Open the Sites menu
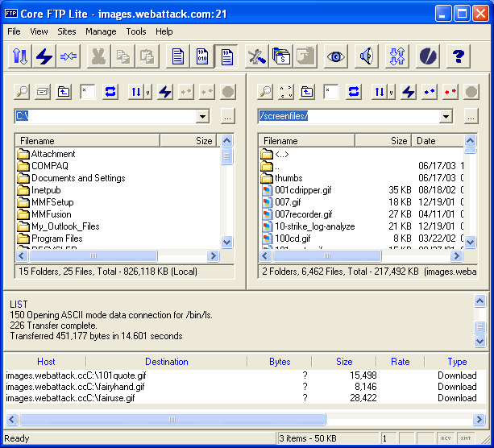Image resolution: width=494 pixels, height=448 pixels. (66, 31)
